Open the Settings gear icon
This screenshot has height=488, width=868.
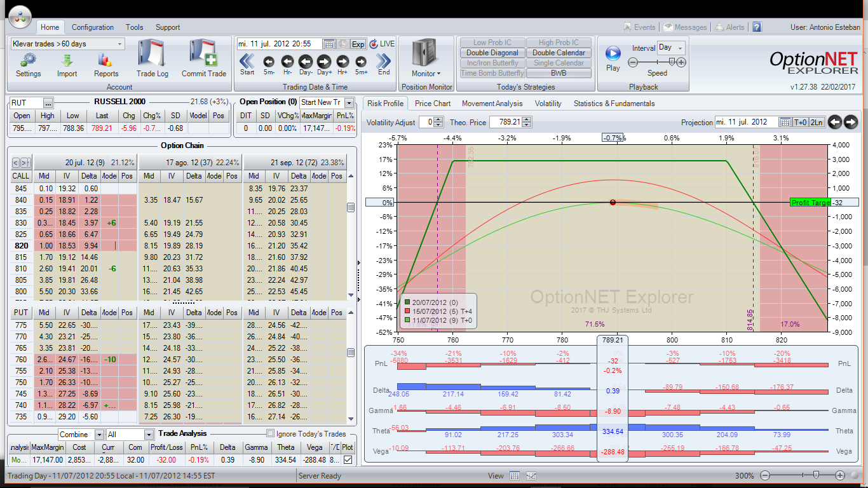(28, 61)
